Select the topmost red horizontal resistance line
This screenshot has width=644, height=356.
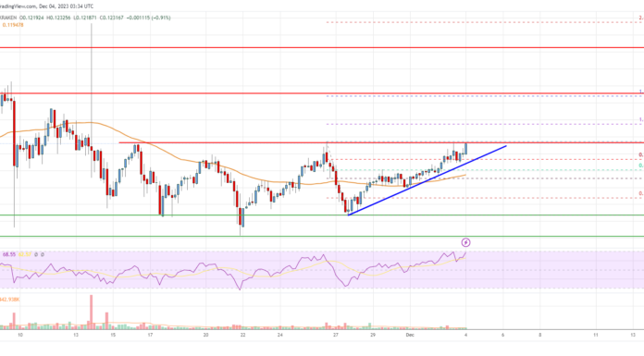click(x=322, y=48)
